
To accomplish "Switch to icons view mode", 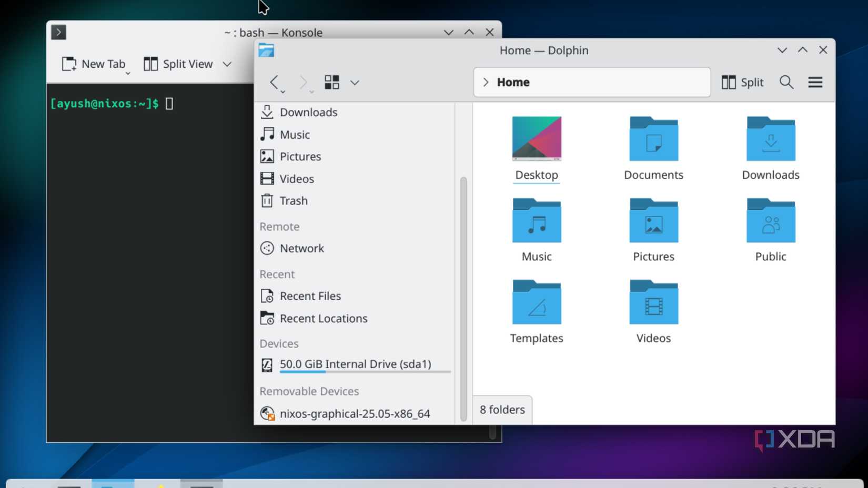I will pos(331,82).
